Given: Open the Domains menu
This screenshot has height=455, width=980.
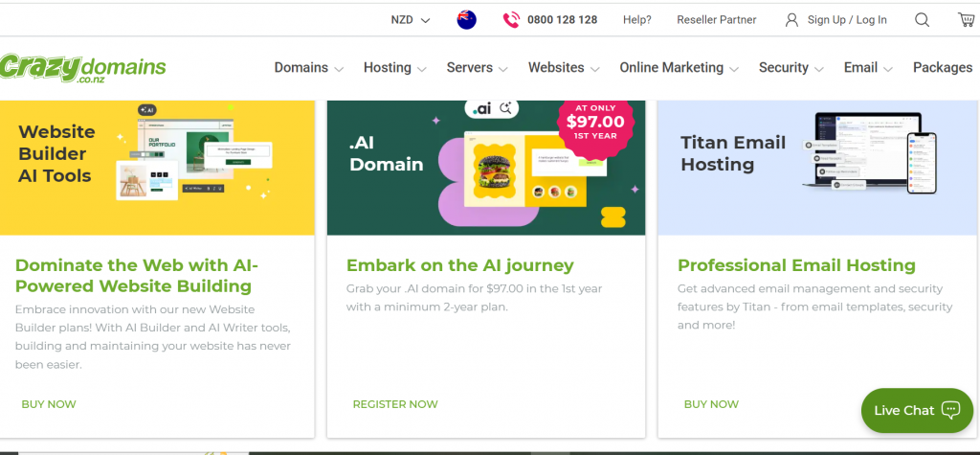Looking at the screenshot, I should 301,68.
